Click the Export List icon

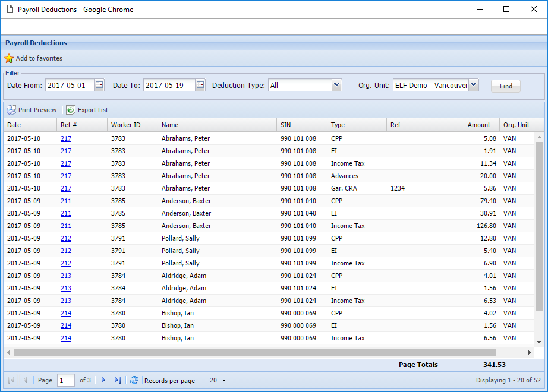71,110
